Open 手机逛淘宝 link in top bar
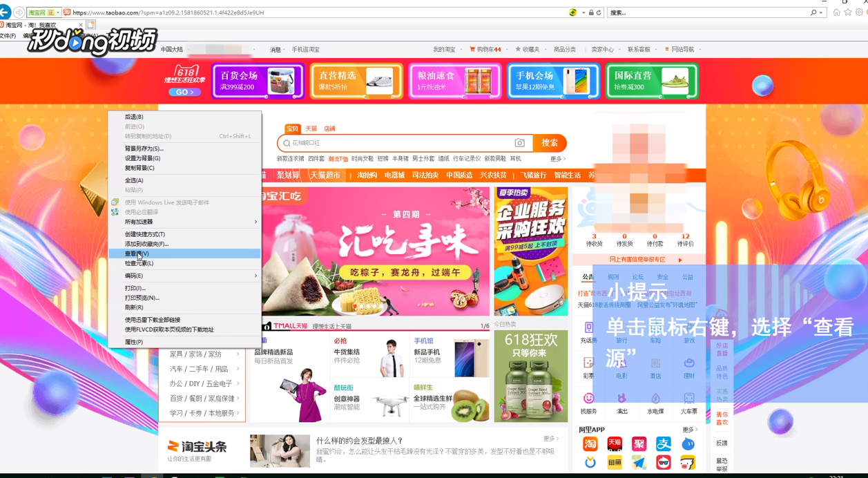868x478 pixels. click(305, 50)
